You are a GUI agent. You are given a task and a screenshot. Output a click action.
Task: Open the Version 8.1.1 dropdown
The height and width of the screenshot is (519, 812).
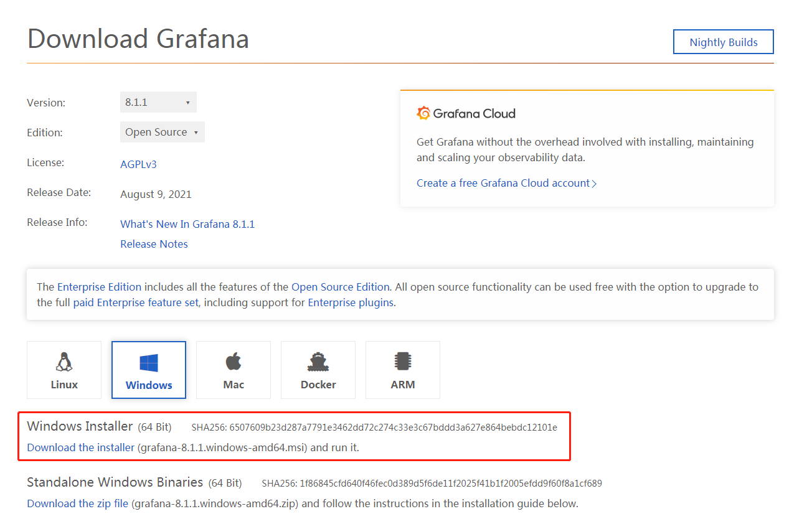click(x=158, y=102)
